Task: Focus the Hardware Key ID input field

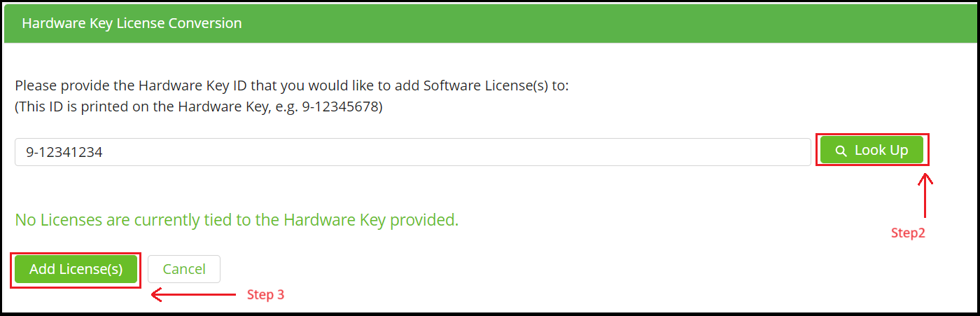Action: click(x=412, y=151)
